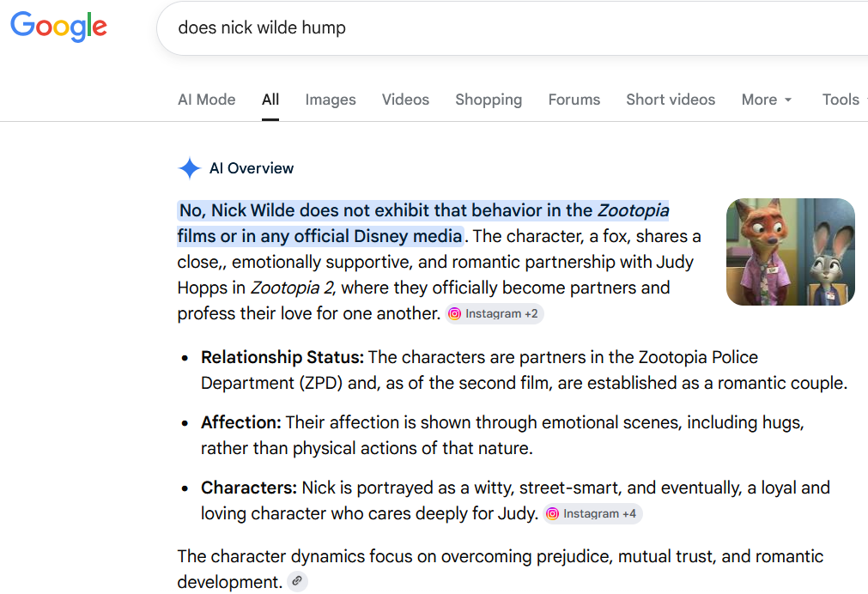Click the highlighted answer sentence

[423, 223]
